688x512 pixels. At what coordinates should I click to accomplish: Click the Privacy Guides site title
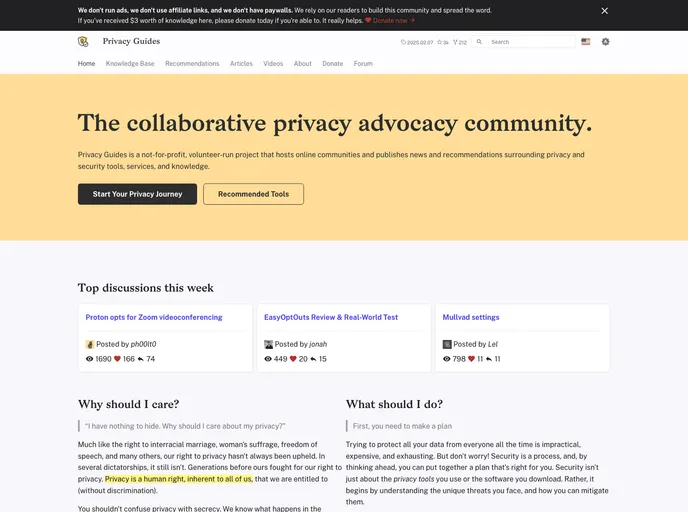[131, 41]
